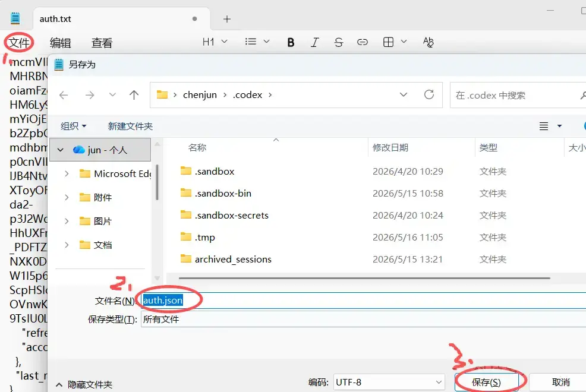Click .tmp date 2026/5/16 11:05

tap(408, 238)
